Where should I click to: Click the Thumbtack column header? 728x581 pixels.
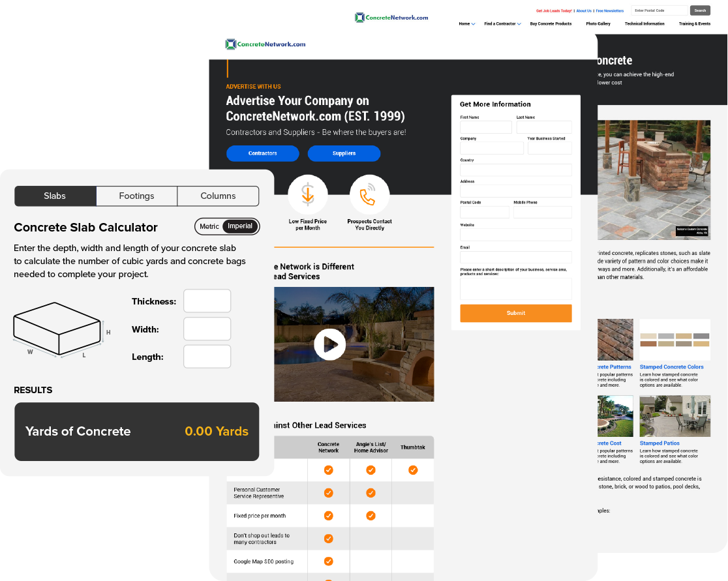pos(413,447)
